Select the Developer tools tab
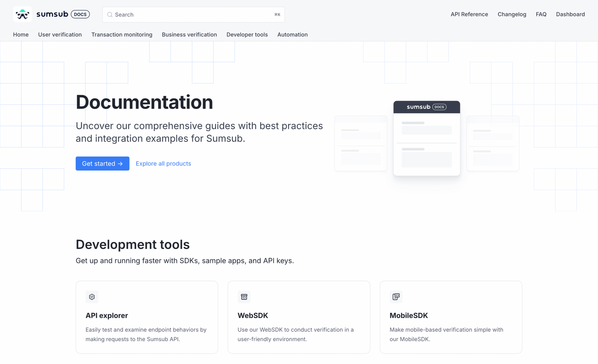 click(x=247, y=35)
